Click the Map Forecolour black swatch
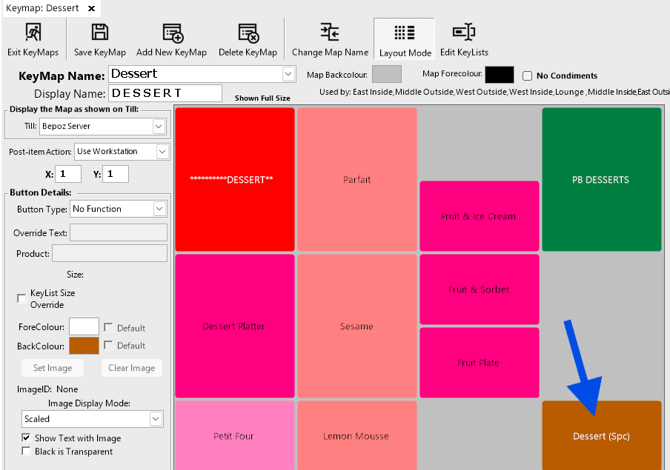Screen dimensions: 670x470 (499, 74)
